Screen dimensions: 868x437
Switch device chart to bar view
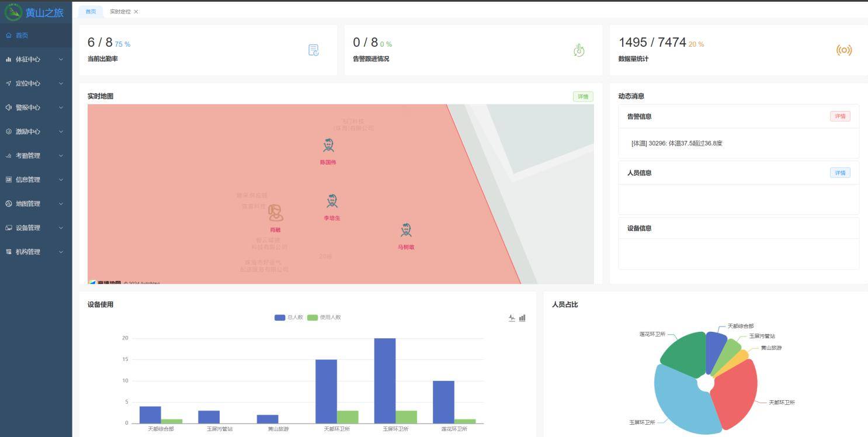click(522, 318)
